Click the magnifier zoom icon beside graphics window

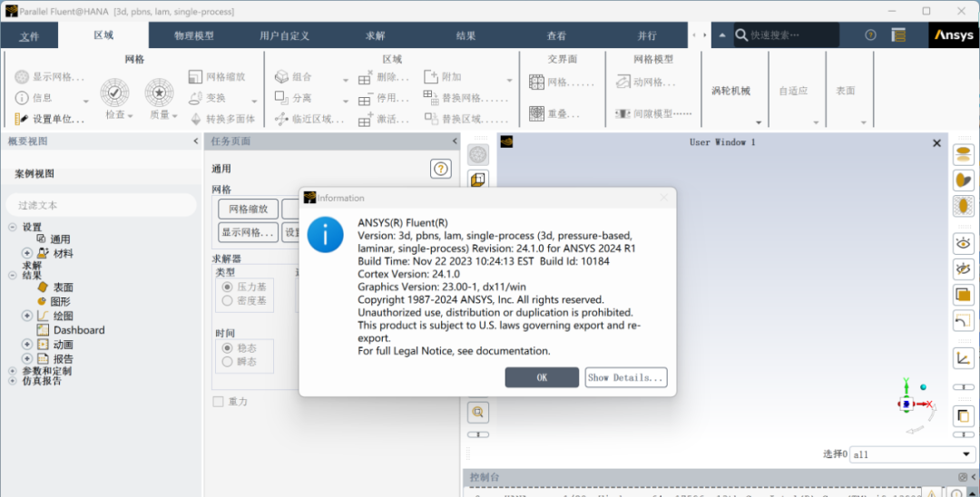click(x=478, y=412)
